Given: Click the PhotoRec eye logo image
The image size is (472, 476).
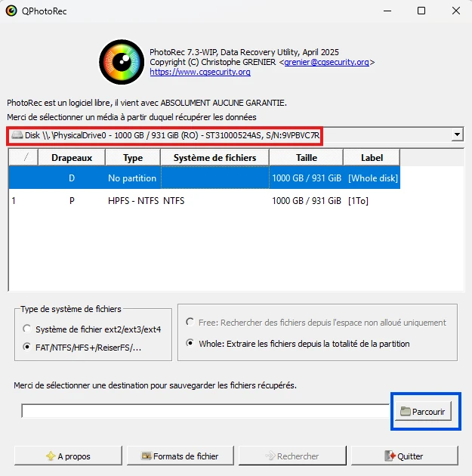Looking at the screenshot, I should click(x=122, y=62).
